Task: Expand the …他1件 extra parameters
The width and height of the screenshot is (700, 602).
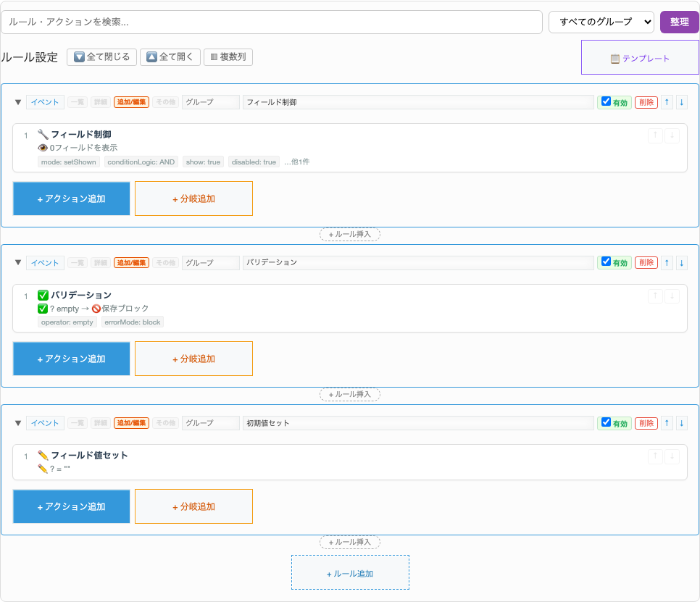Action: pyautogui.click(x=297, y=162)
